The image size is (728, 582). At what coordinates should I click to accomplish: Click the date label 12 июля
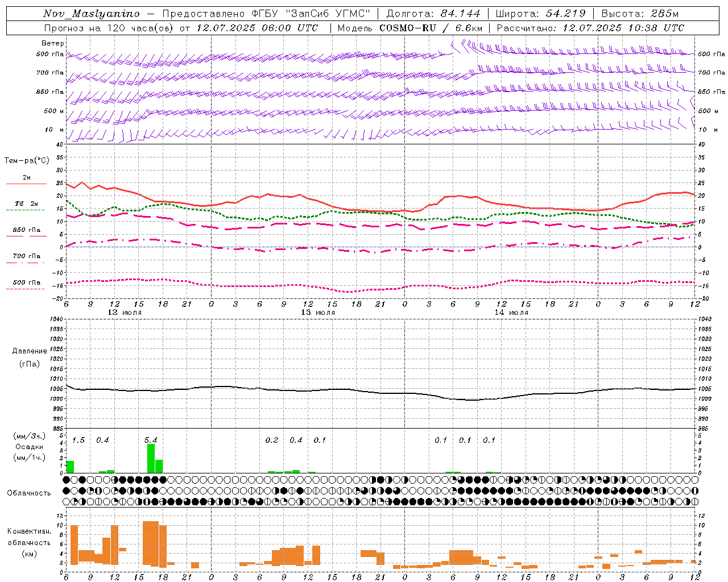[125, 313]
